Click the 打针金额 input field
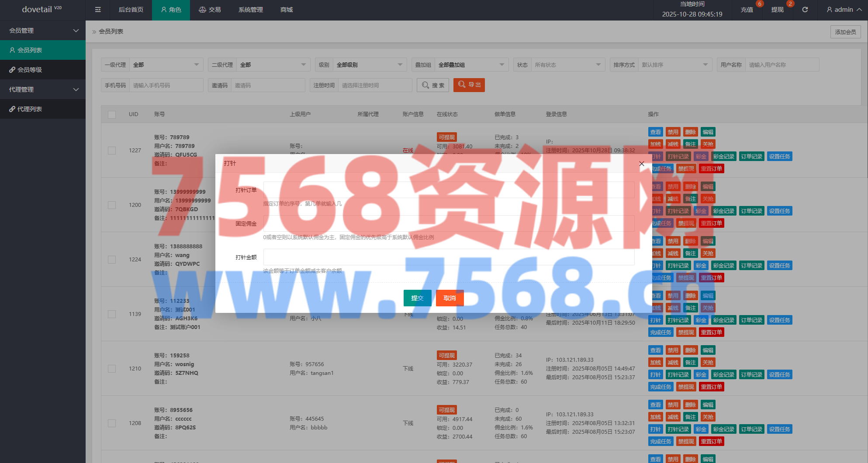Image resolution: width=868 pixels, height=463 pixels. [x=449, y=257]
